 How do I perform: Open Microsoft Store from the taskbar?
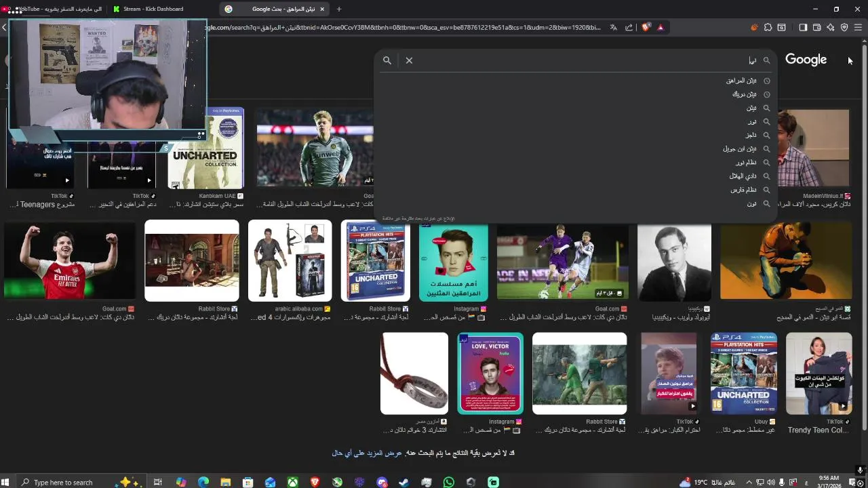[x=248, y=482]
